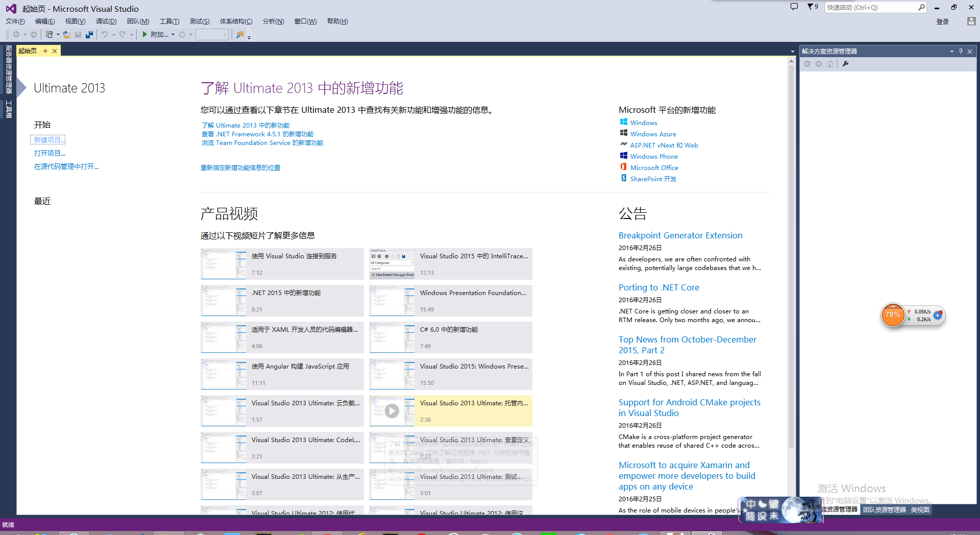Open the feedback speech bubble icon
This screenshot has height=535, width=980.
[794, 7]
